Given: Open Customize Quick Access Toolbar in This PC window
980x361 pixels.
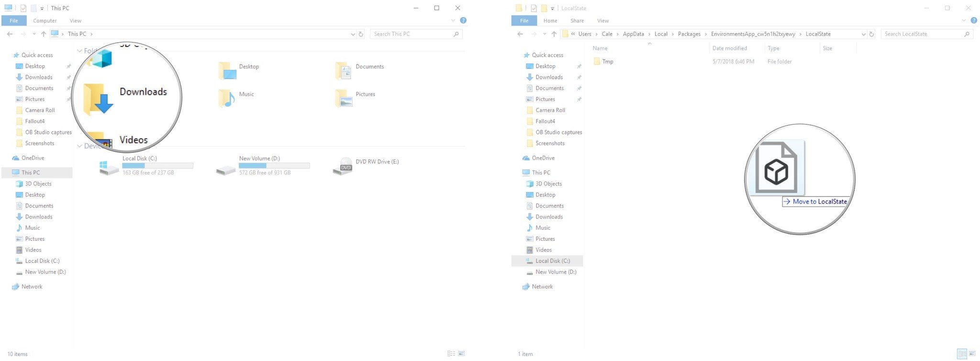Looking at the screenshot, I should pyautogui.click(x=42, y=8).
